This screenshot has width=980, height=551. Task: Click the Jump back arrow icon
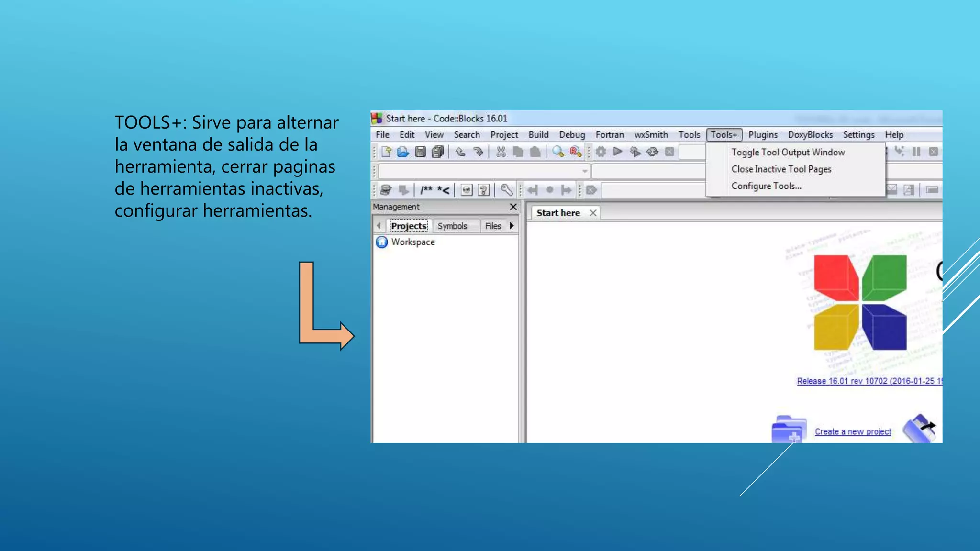coord(533,190)
